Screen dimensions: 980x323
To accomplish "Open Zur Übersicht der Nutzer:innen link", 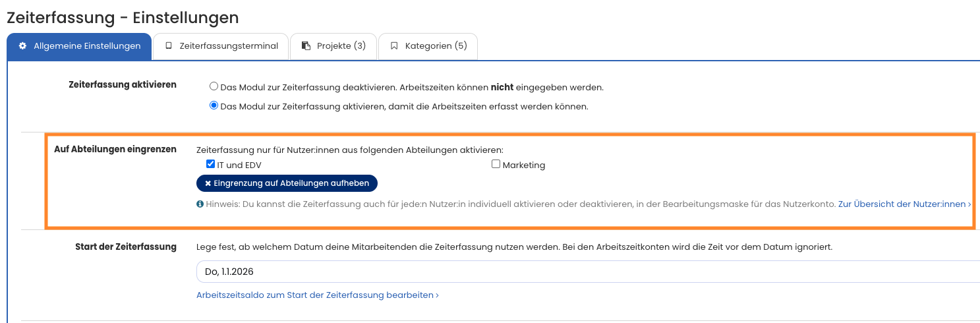I will [901, 204].
